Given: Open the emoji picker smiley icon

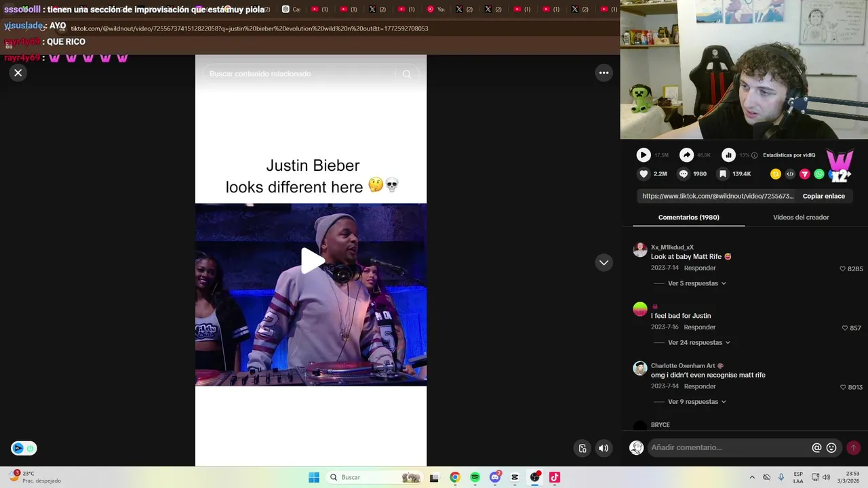Looking at the screenshot, I should pyautogui.click(x=831, y=447).
